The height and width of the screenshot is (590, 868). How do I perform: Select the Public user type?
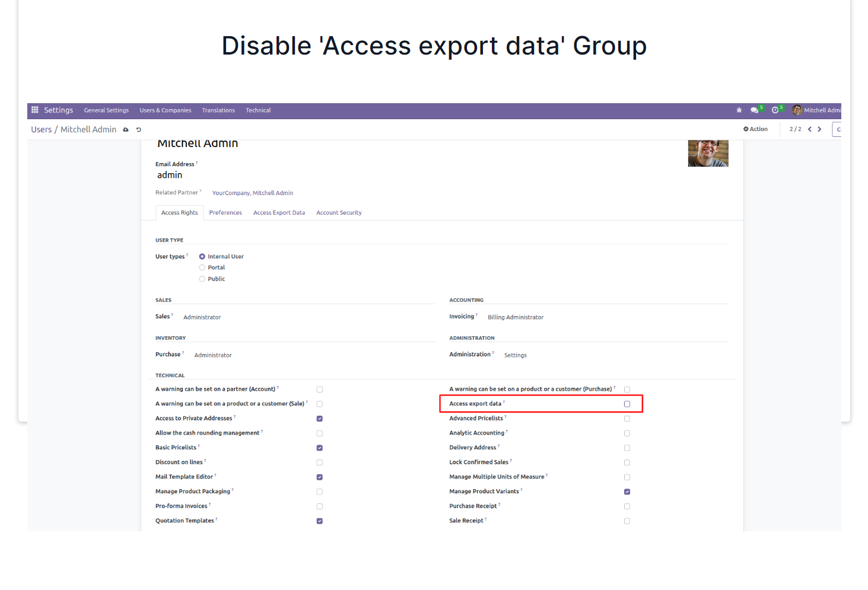tap(202, 279)
